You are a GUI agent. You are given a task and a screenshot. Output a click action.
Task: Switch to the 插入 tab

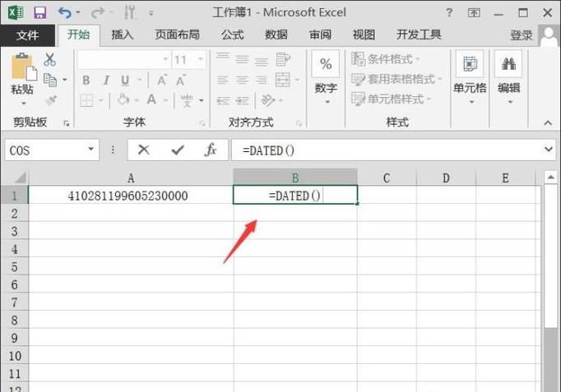pyautogui.click(x=123, y=35)
